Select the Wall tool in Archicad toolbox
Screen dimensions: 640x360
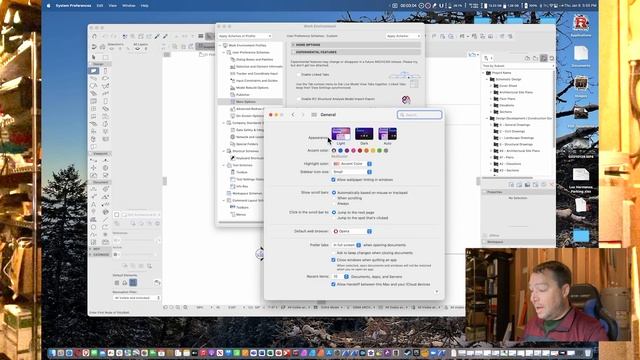click(94, 71)
